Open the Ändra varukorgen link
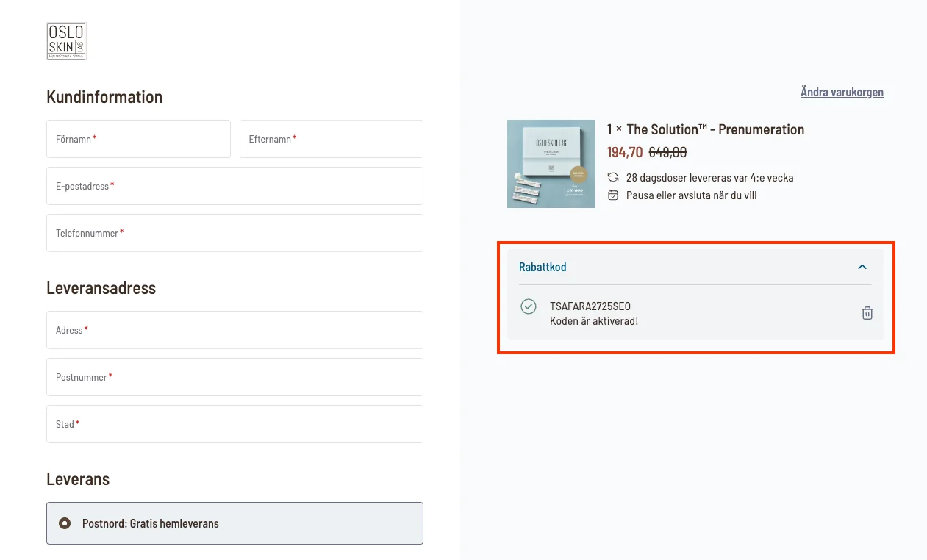The width and height of the screenshot is (927, 560). tap(842, 92)
